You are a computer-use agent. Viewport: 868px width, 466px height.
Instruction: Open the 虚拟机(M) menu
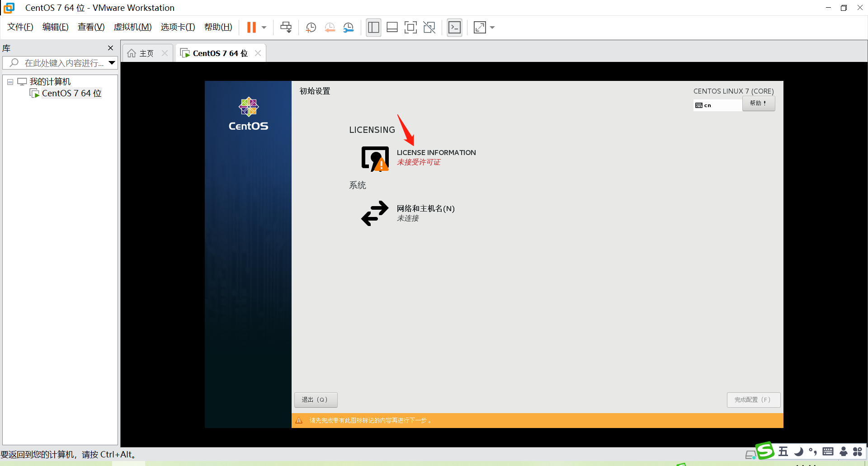(133, 27)
